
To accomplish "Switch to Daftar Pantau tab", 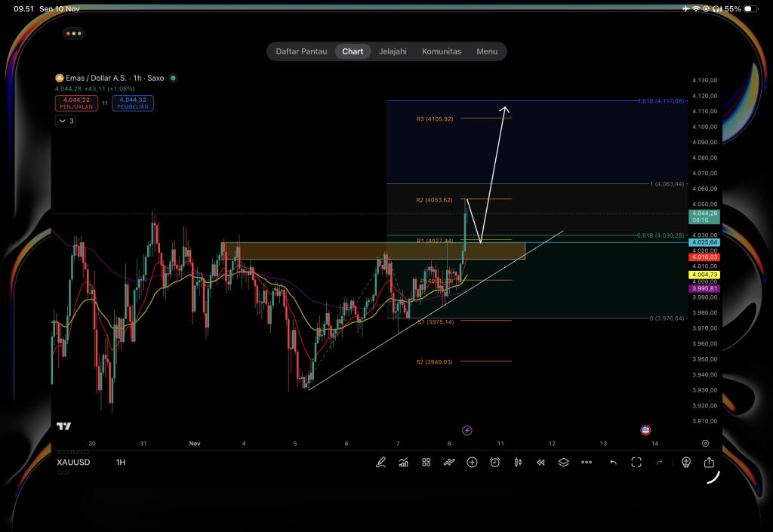I will 301,51.
